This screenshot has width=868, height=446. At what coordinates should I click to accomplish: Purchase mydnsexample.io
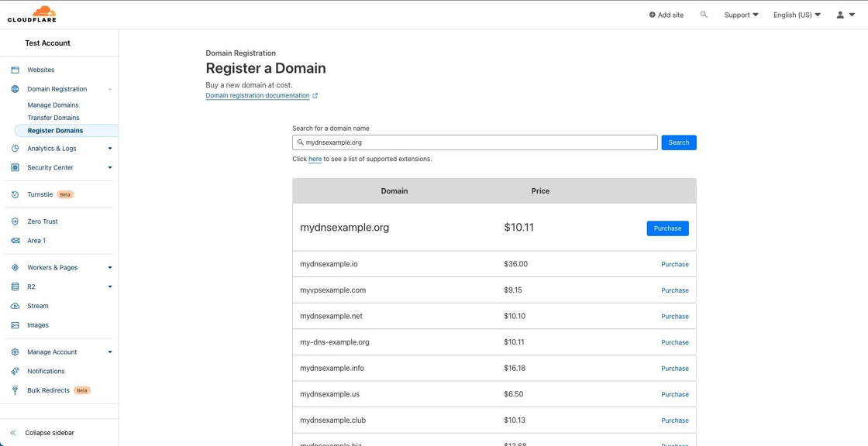675,265
